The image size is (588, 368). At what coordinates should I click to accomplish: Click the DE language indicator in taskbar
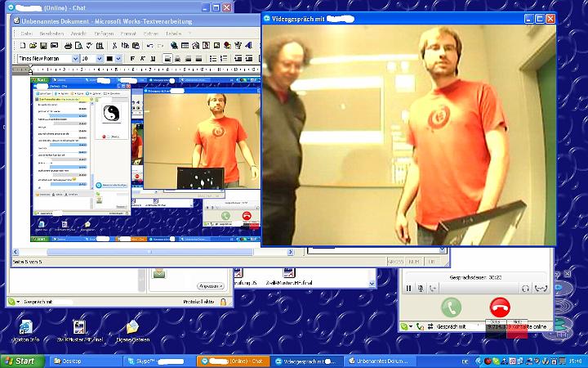(x=465, y=361)
